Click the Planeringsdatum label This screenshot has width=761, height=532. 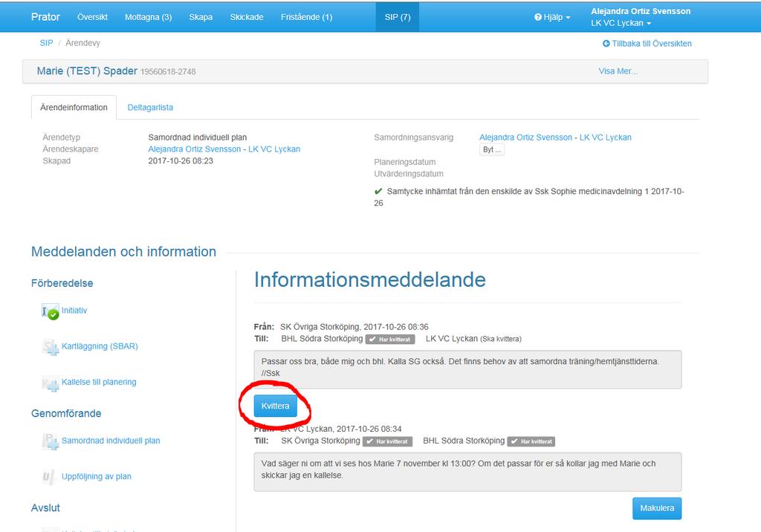405,162
